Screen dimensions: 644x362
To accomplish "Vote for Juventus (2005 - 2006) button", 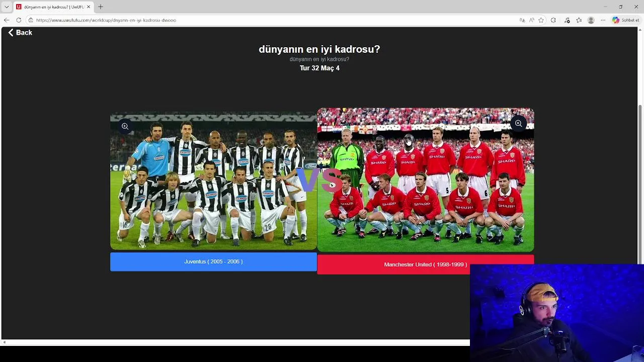I will tap(213, 262).
